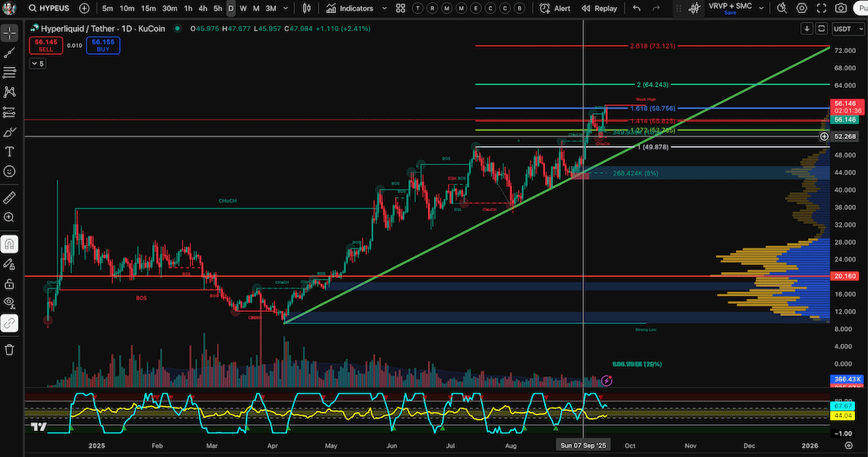
Task: Open the candlestick chart type menu
Action: click(x=306, y=9)
